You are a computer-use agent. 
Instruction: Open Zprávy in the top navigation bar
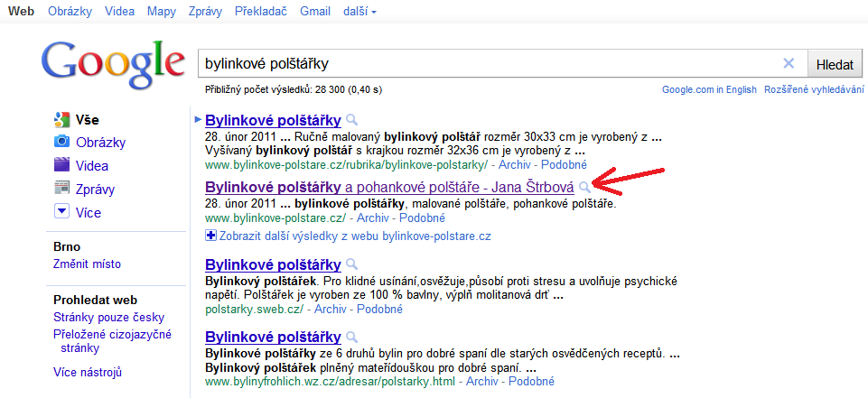pos(205,11)
